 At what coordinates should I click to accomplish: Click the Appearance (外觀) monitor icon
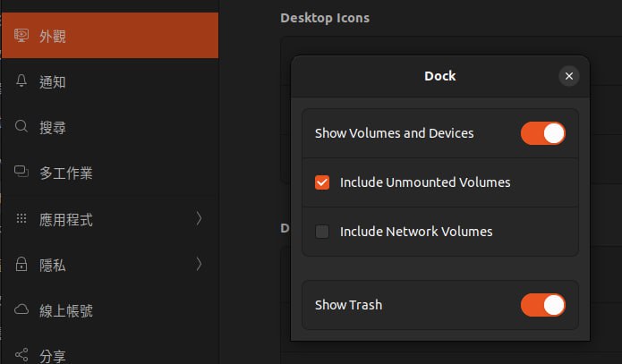pyautogui.click(x=21, y=36)
